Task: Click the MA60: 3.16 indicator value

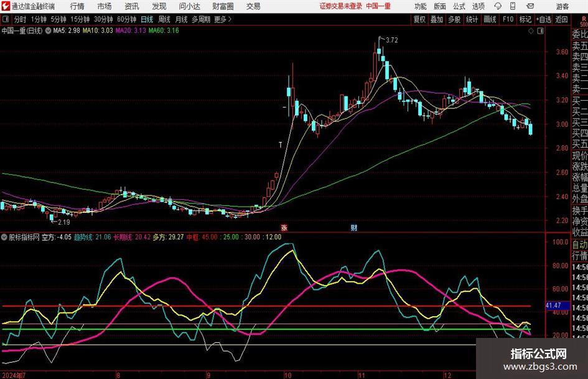Action: point(164,30)
